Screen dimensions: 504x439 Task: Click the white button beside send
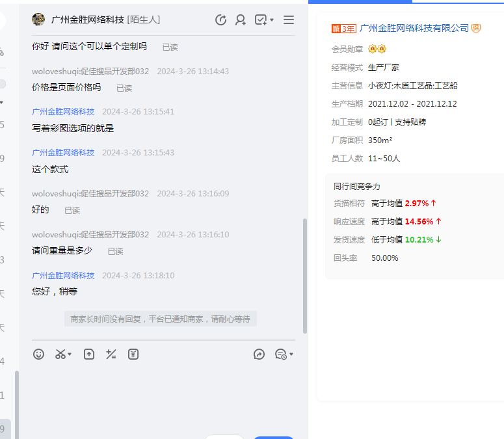click(x=224, y=437)
